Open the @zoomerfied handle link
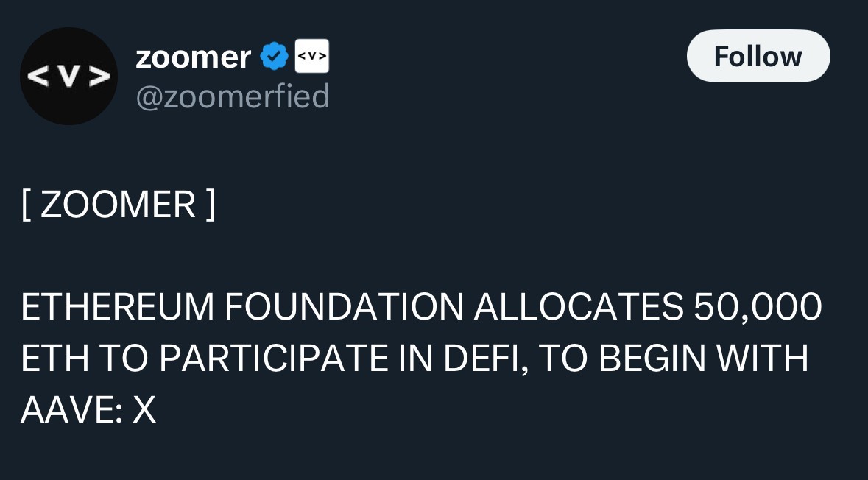The image size is (868, 480). [233, 96]
